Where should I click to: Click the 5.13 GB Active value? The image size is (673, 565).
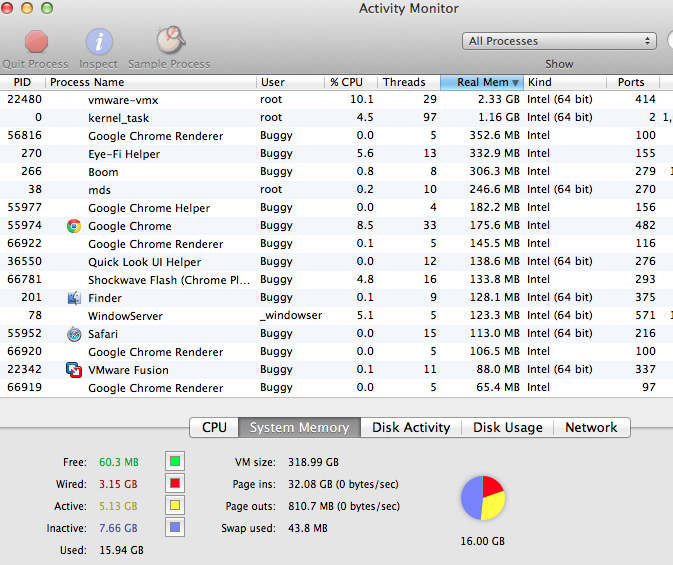pos(118,506)
